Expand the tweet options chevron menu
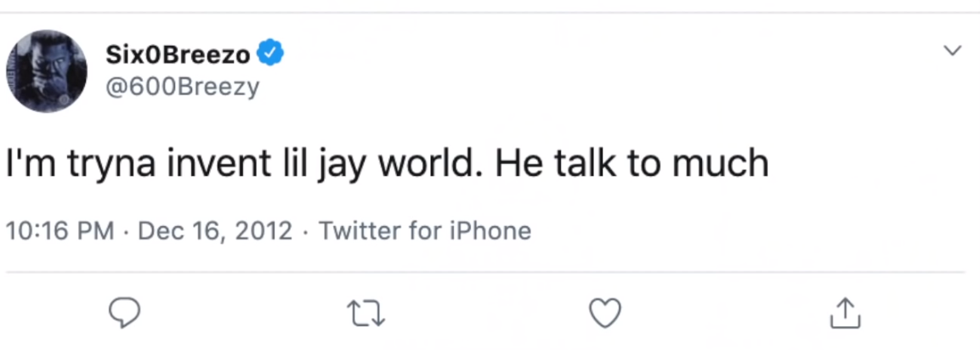Screen dimensions: 980x350 (x=954, y=51)
